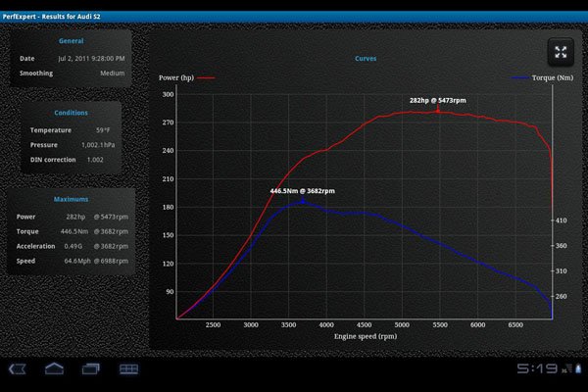Select the 282hp peak power marker
This screenshot has width=588, height=392.
pos(438,111)
